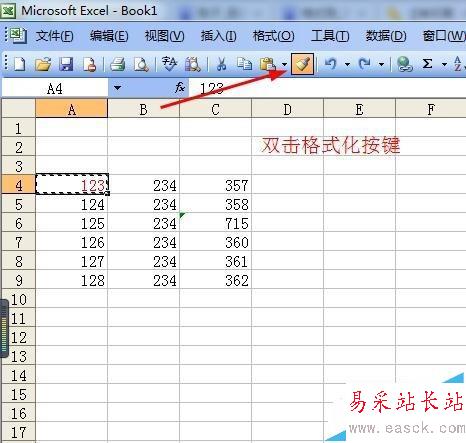The height and width of the screenshot is (443, 466).
Task: Select column D header
Action: point(287,109)
